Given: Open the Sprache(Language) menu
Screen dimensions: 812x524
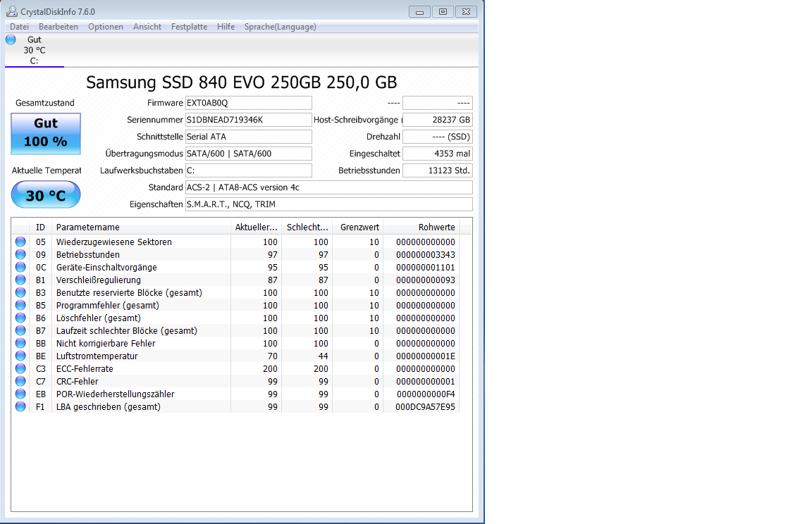Looking at the screenshot, I should coord(280,26).
